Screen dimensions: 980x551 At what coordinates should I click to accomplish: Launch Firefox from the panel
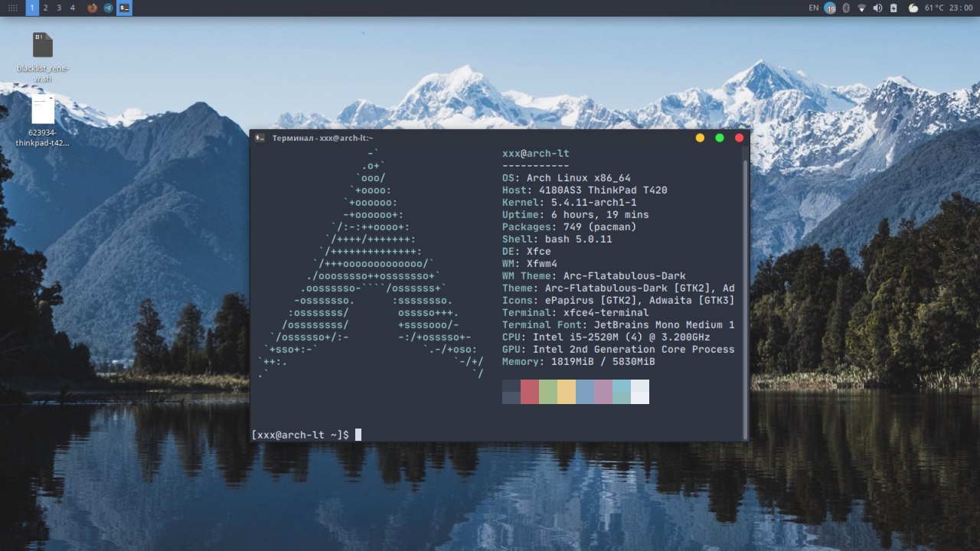93,8
